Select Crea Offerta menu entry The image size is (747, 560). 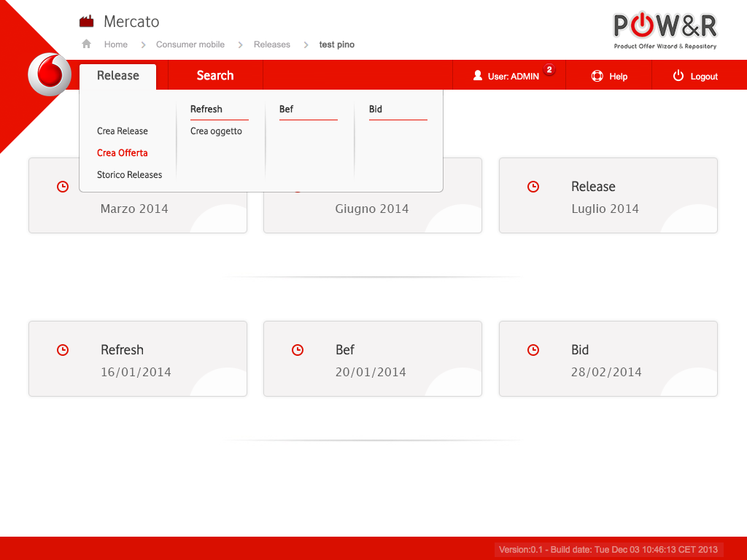tap(123, 153)
